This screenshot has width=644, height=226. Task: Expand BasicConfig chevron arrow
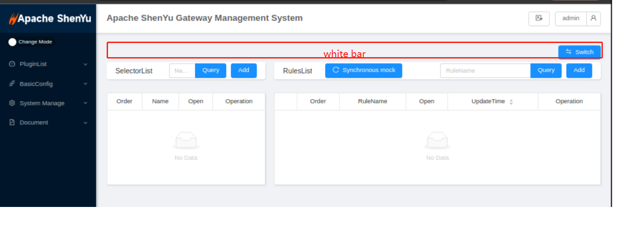tap(85, 84)
